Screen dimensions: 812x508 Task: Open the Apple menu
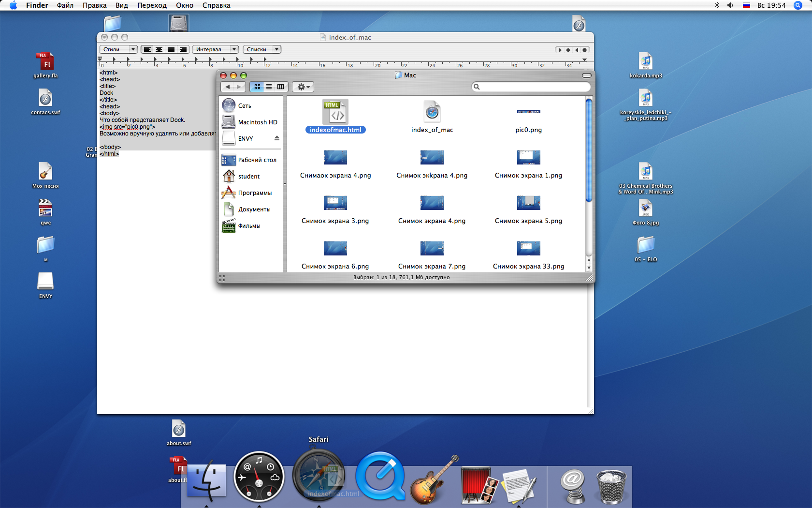(x=13, y=5)
